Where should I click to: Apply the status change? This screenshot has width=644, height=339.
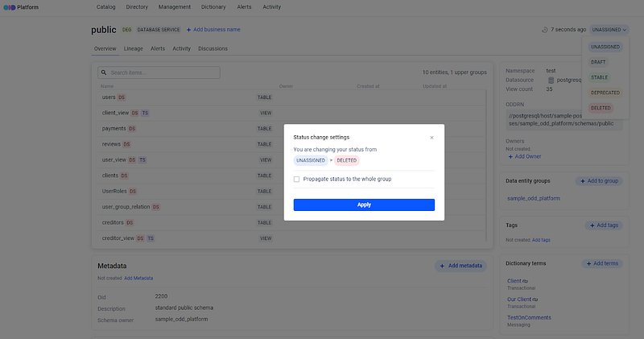pos(364,205)
